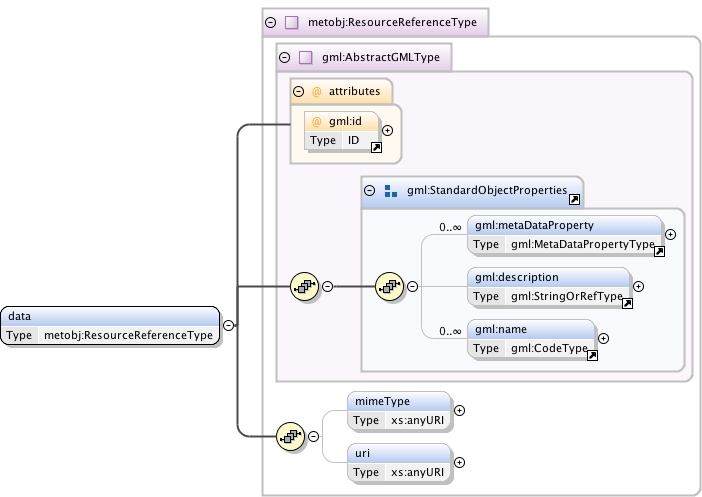Viewport: 702px width, 497px height.
Task: Expand uri element
Action: click(459, 462)
